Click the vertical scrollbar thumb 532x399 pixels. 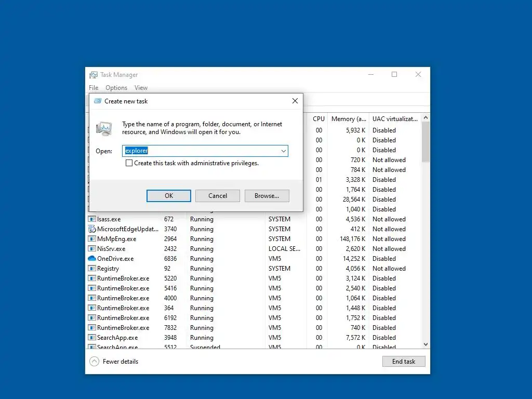(426, 142)
